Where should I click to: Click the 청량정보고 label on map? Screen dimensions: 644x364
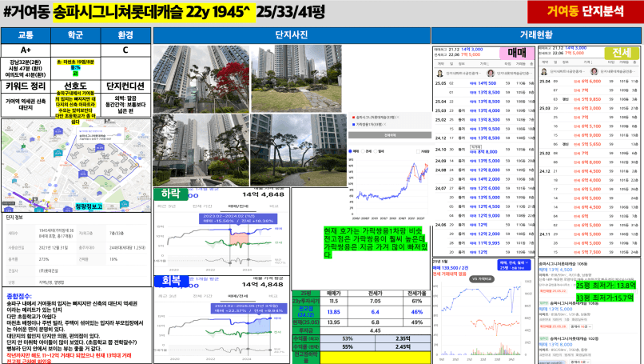(89, 206)
